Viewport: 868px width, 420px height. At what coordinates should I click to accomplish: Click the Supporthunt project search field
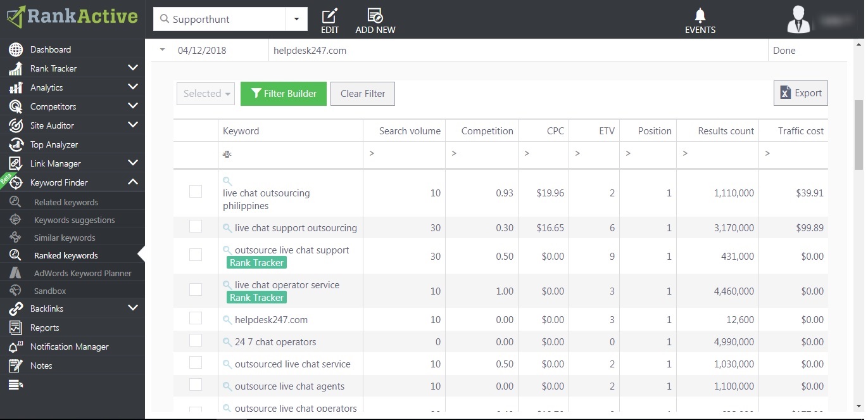pyautogui.click(x=220, y=19)
